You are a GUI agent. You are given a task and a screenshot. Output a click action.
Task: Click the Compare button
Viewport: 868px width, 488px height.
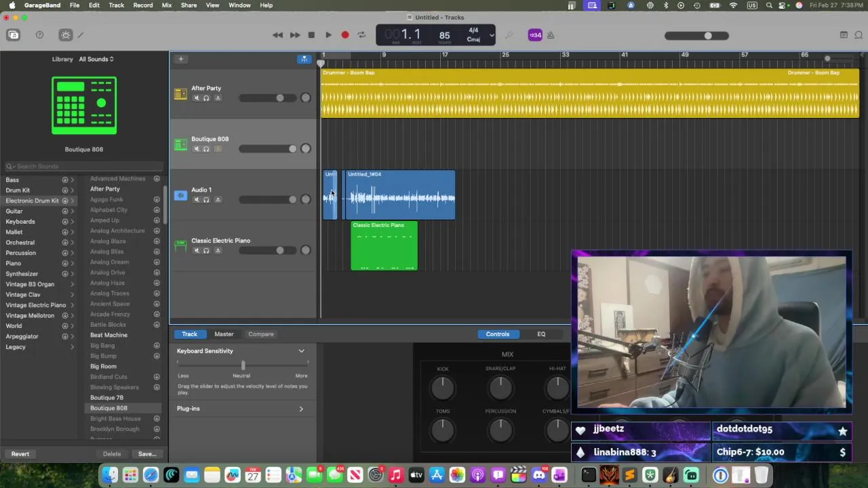point(261,334)
